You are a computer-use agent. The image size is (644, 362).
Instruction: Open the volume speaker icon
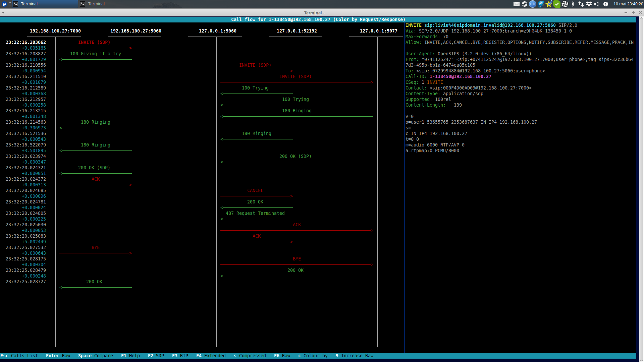click(597, 4)
